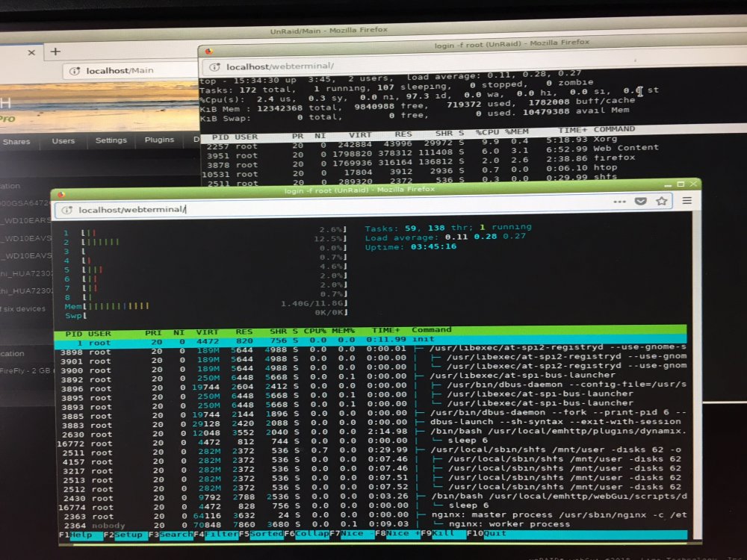Open the Shares tab in UnRaid
The image size is (747, 560).
(16, 141)
